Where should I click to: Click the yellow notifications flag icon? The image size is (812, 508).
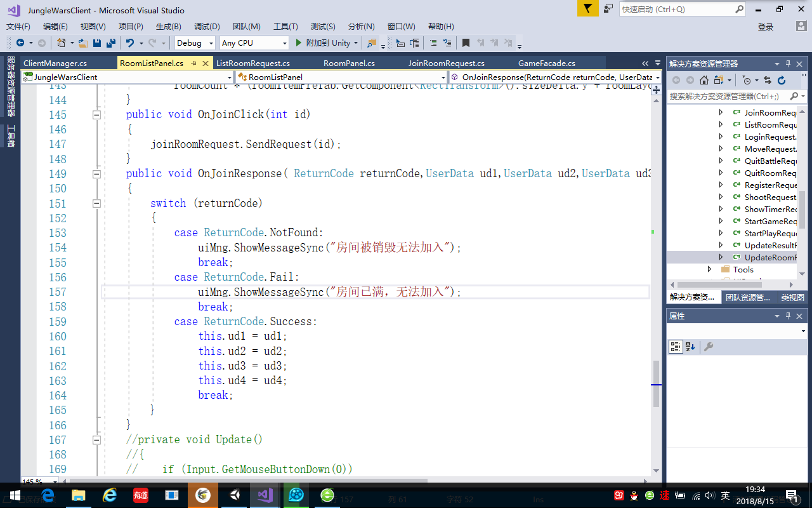pos(588,8)
